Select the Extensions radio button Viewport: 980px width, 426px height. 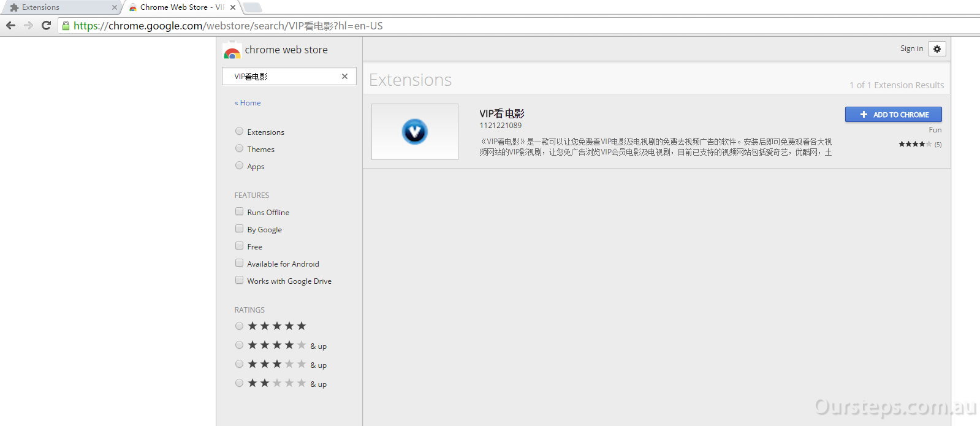(x=240, y=131)
